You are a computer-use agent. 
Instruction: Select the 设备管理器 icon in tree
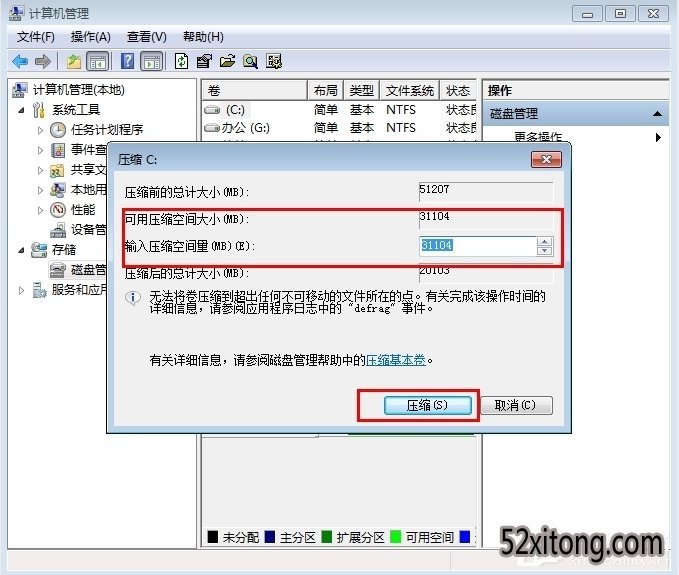(58, 230)
